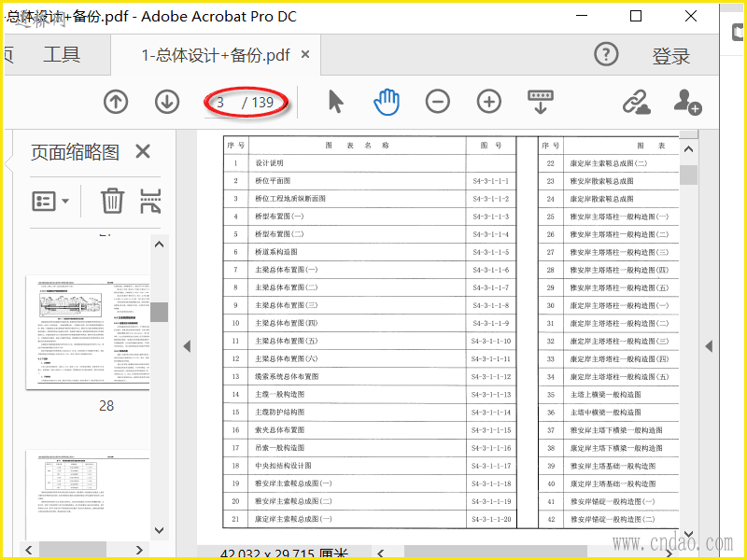Click the 图表名称 column header
Viewport: 747px width, 560px height.
pos(358,146)
